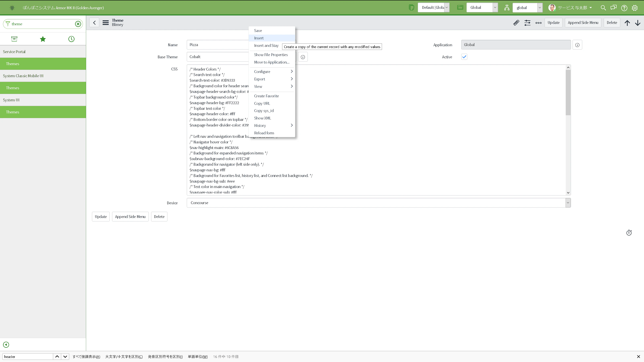The width and height of the screenshot is (644, 362).
Task: Toggle whole words option in find bar
Action: (x=197, y=357)
